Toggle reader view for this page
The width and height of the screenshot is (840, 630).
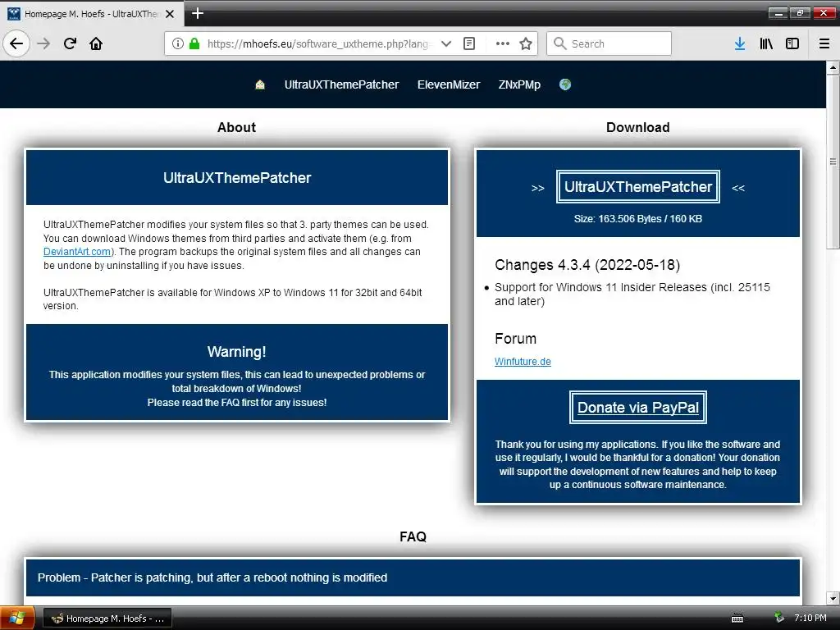click(x=469, y=43)
